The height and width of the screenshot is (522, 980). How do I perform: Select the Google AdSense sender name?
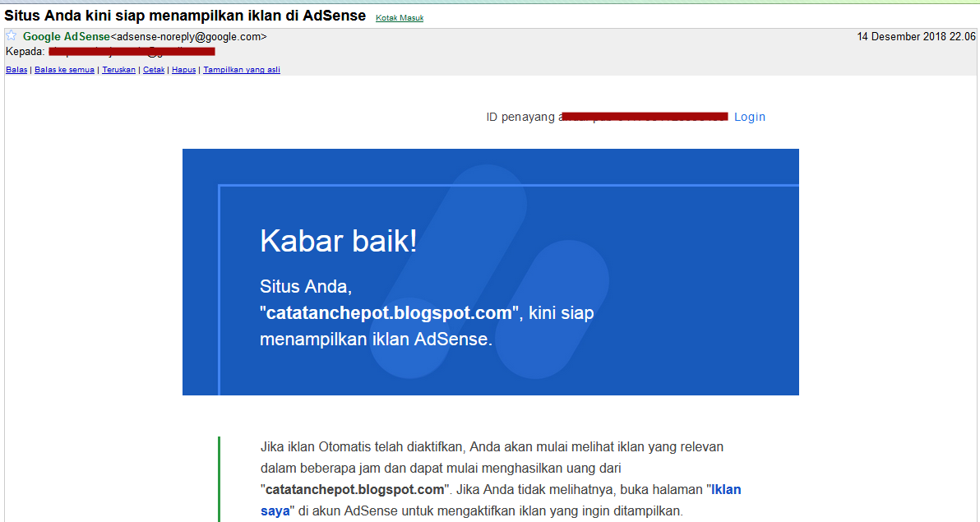[x=67, y=37]
